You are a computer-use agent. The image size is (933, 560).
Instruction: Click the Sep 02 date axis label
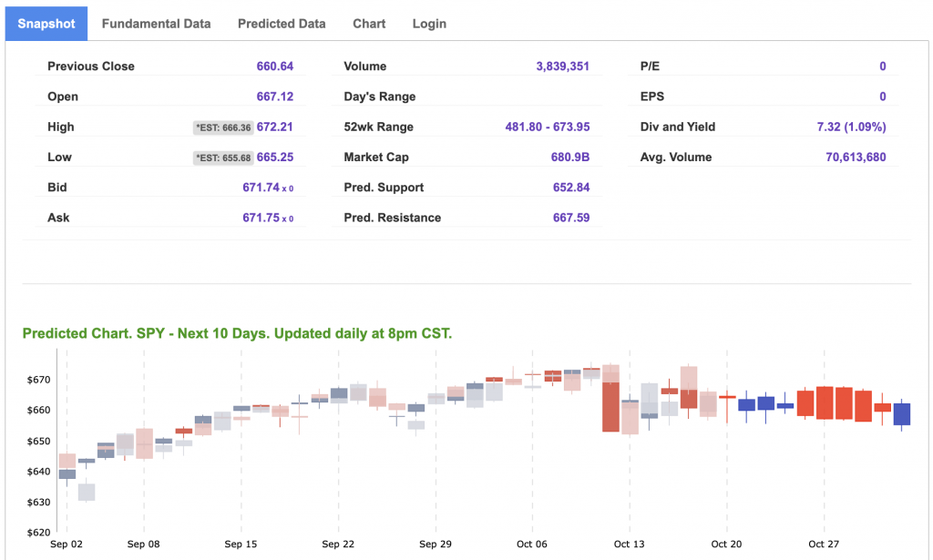point(67,545)
